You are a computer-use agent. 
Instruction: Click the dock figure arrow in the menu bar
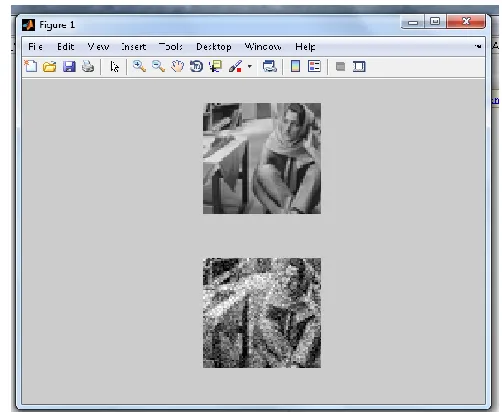[x=478, y=46]
